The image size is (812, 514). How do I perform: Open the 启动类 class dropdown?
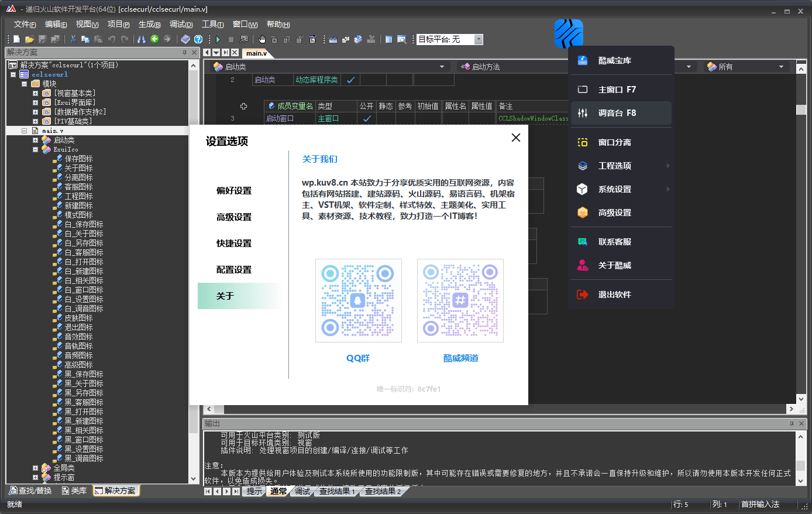(x=442, y=67)
